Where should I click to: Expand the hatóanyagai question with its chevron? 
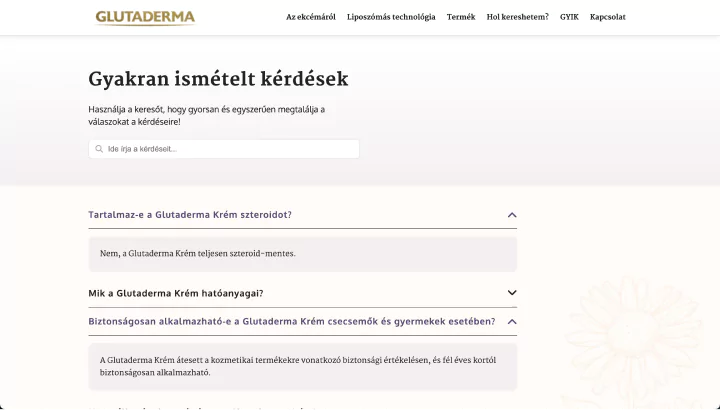click(x=512, y=293)
